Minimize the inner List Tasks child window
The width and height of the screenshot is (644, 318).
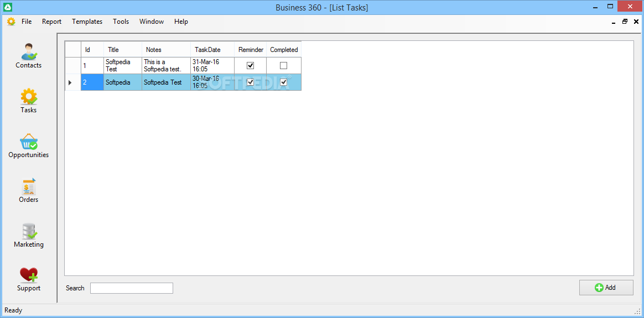click(613, 22)
